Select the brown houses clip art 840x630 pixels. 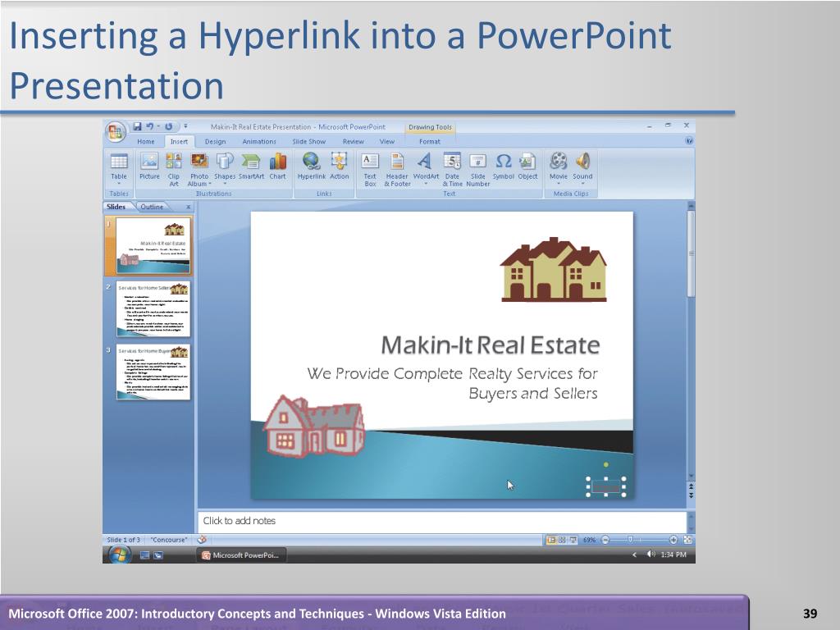pyautogui.click(x=554, y=269)
